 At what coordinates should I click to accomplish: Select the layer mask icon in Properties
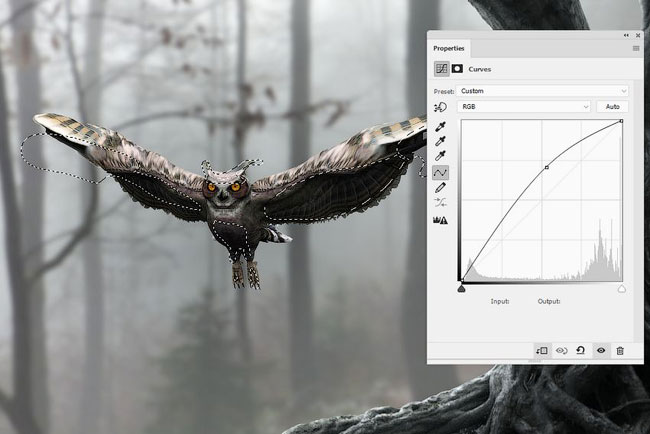point(457,69)
